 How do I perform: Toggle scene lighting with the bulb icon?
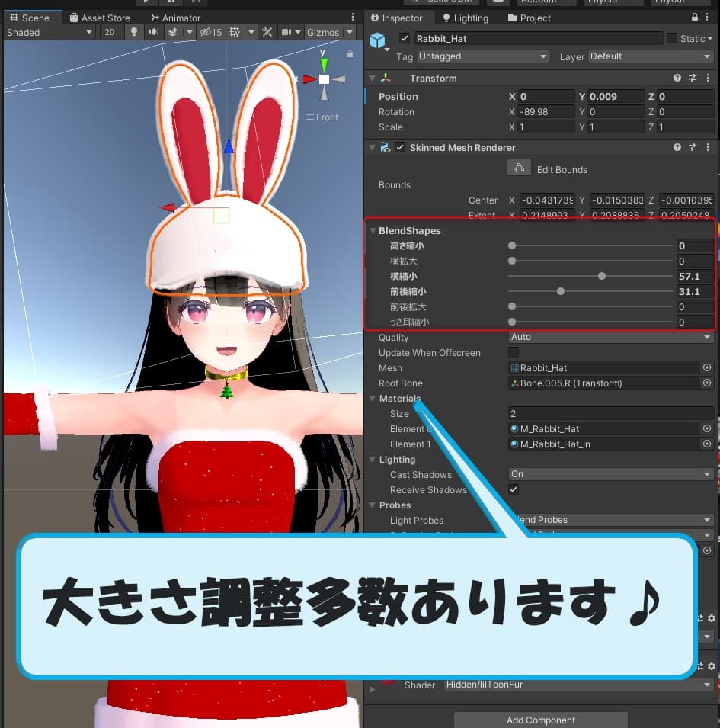[x=134, y=32]
